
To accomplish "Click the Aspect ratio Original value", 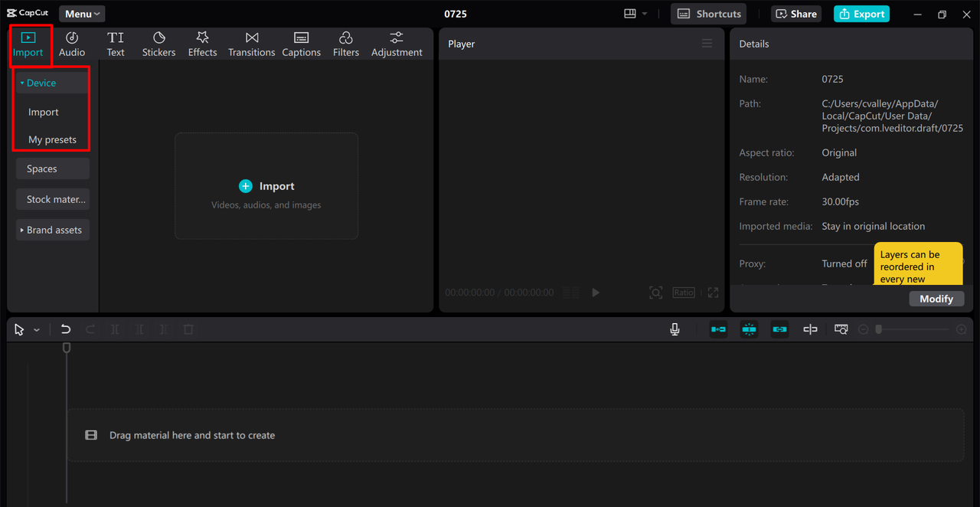I will tap(839, 152).
